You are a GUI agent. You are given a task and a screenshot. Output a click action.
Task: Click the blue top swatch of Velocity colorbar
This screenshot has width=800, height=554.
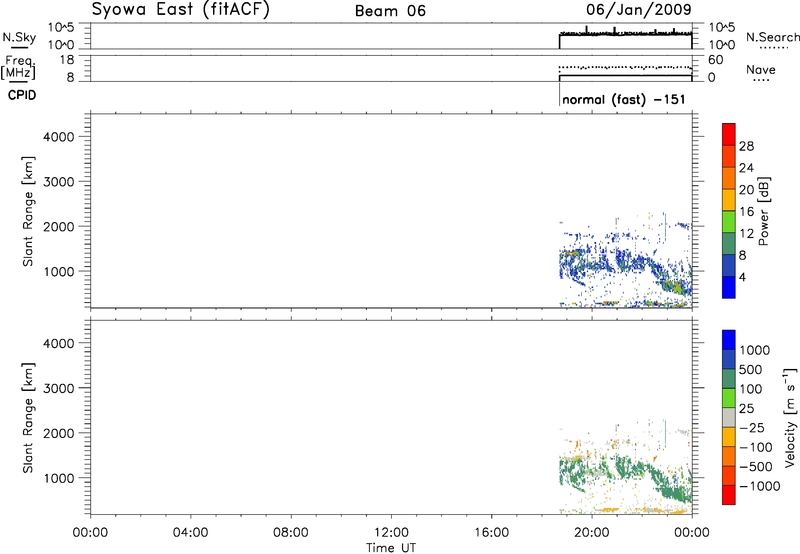(x=729, y=340)
